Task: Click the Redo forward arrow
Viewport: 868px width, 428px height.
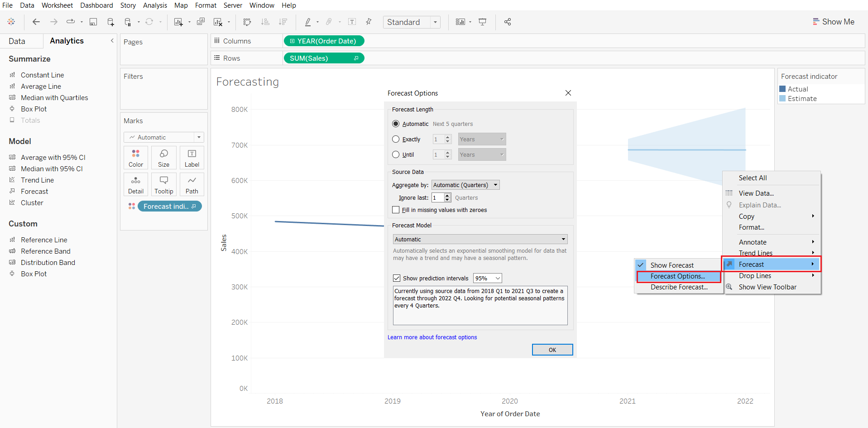Action: (53, 22)
